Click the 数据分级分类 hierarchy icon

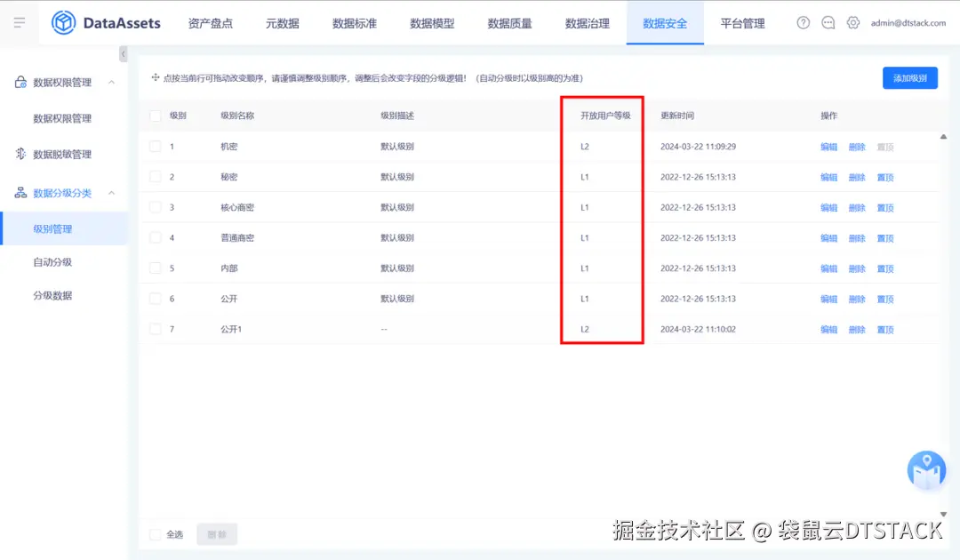20,193
